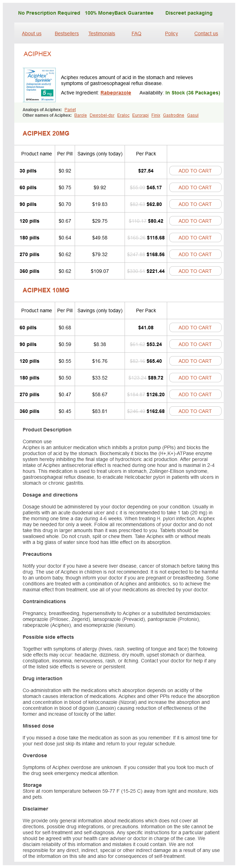Screen dimensions: 238x868
Task: Follow the Rabeprazole active ingredient link
Action: point(116,93)
